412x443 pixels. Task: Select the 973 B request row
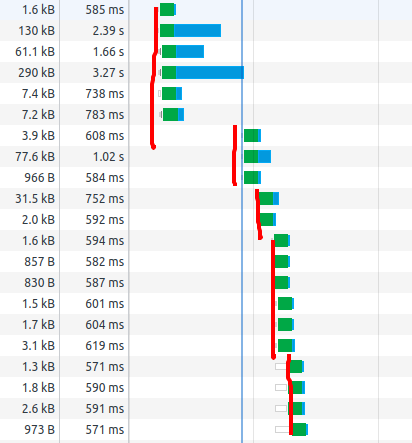(x=206, y=430)
